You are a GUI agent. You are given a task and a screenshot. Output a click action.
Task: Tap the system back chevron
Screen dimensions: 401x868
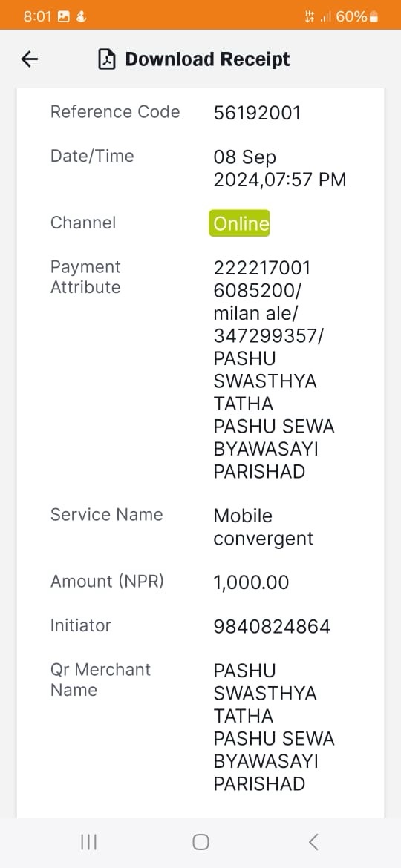(x=313, y=842)
